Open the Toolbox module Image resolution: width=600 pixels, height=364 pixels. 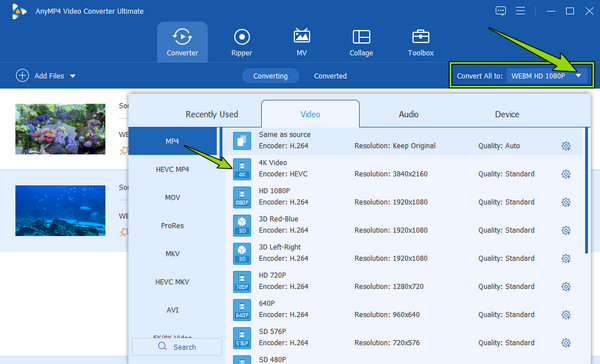tap(421, 42)
